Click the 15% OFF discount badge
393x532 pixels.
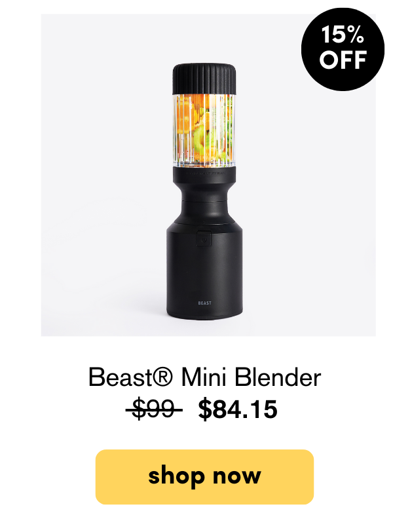pos(343,49)
